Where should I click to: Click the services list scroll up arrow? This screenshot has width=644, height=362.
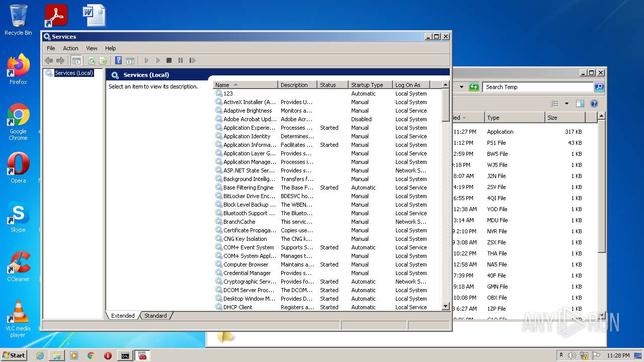(x=445, y=85)
